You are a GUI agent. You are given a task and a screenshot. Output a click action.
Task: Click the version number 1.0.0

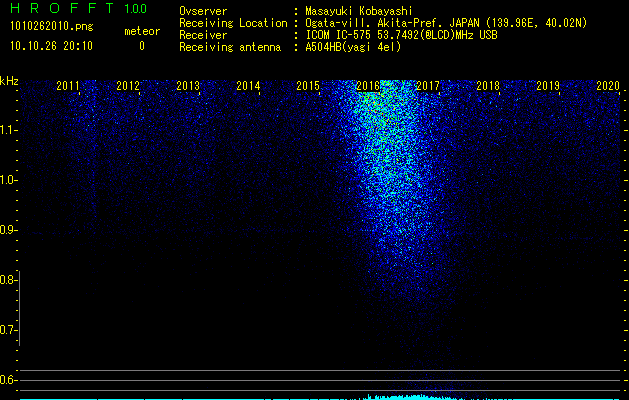136,9
